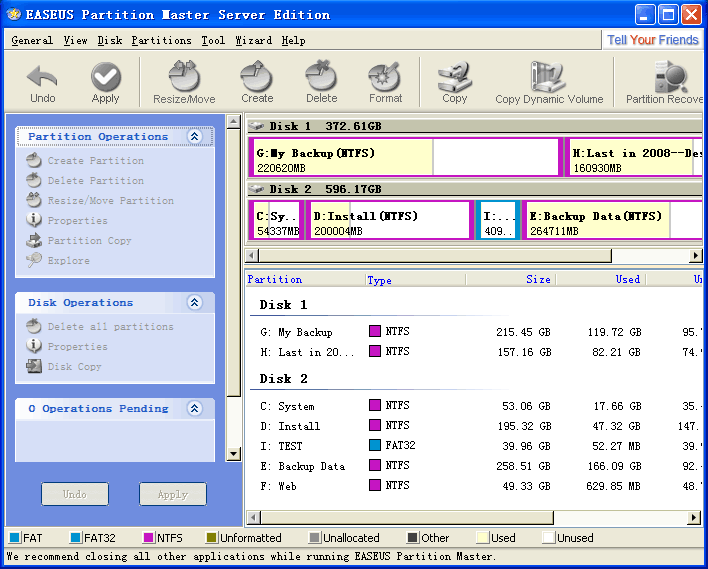This screenshot has width=708, height=569.
Task: Click the NTFS swatch in G: row
Action: [x=375, y=331]
